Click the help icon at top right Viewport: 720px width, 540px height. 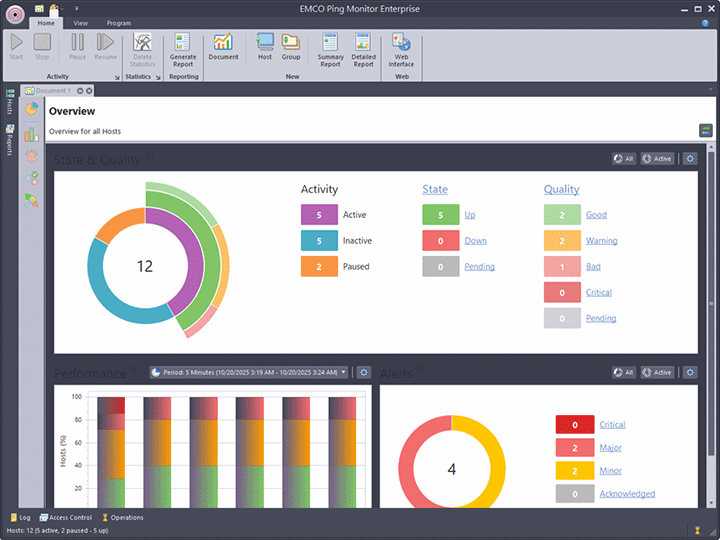tap(705, 23)
